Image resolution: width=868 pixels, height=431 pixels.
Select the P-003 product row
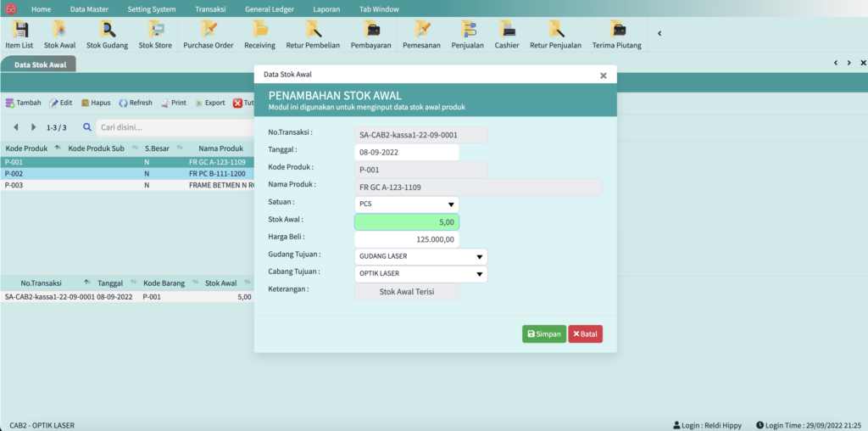pyautogui.click(x=127, y=185)
